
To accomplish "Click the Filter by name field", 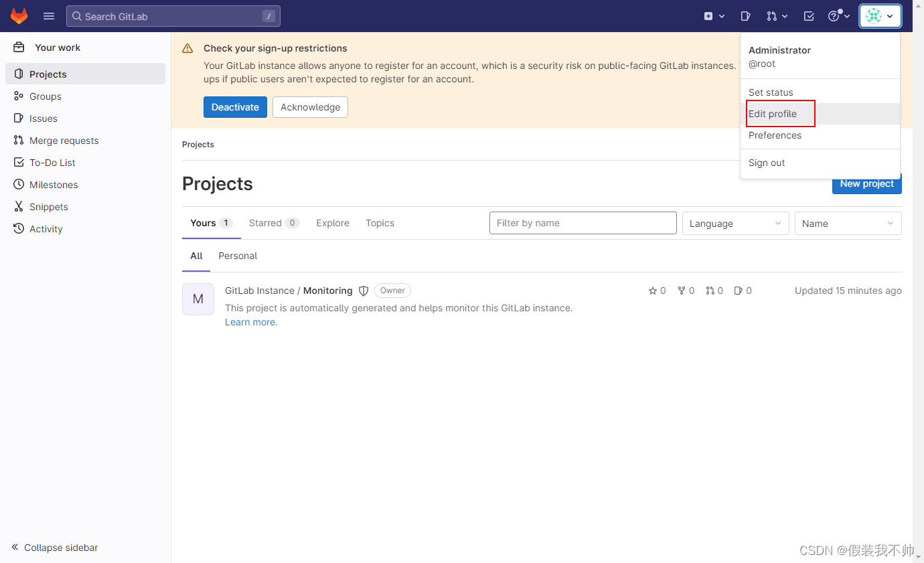I will pos(583,223).
